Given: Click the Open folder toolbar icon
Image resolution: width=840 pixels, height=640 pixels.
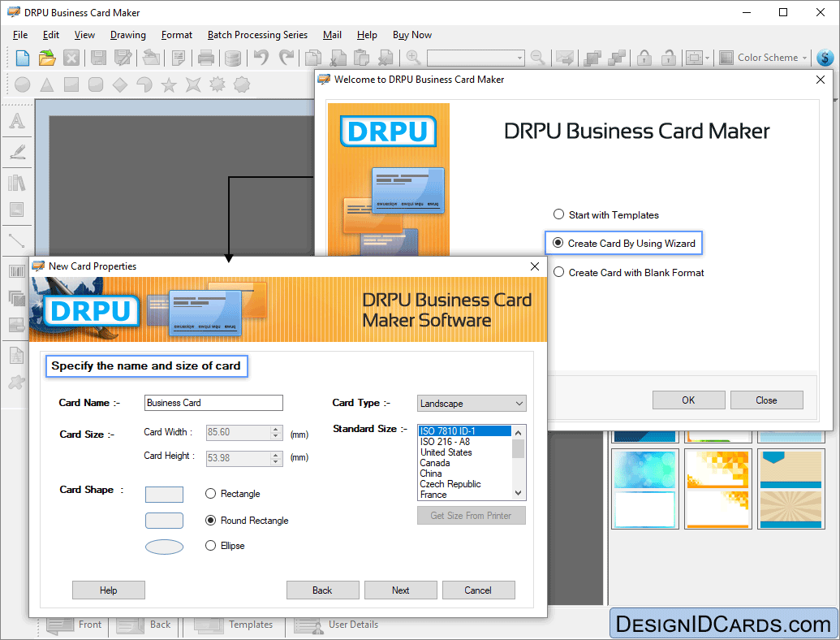Looking at the screenshot, I should 47,58.
